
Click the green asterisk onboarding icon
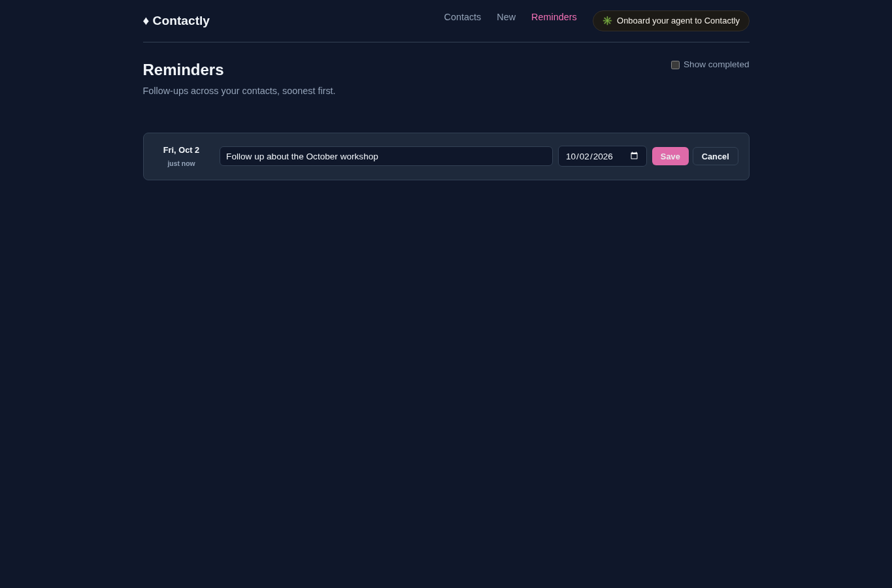(x=607, y=21)
